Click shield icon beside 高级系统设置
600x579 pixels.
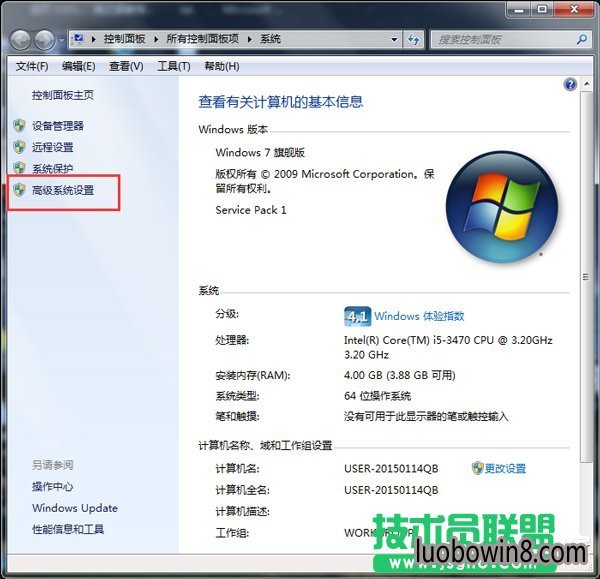click(19, 190)
